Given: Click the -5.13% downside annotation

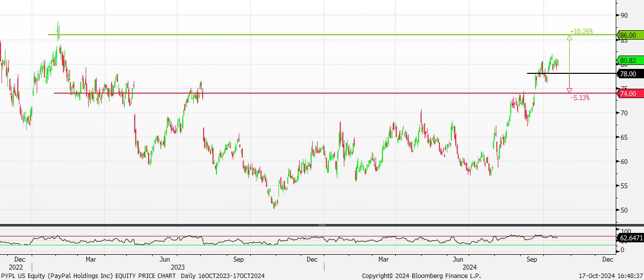Looking at the screenshot, I should (x=580, y=98).
